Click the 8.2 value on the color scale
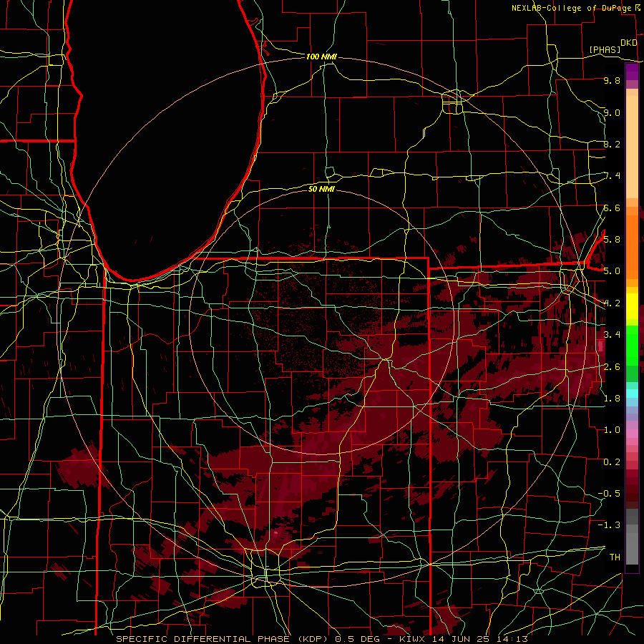 612,144
